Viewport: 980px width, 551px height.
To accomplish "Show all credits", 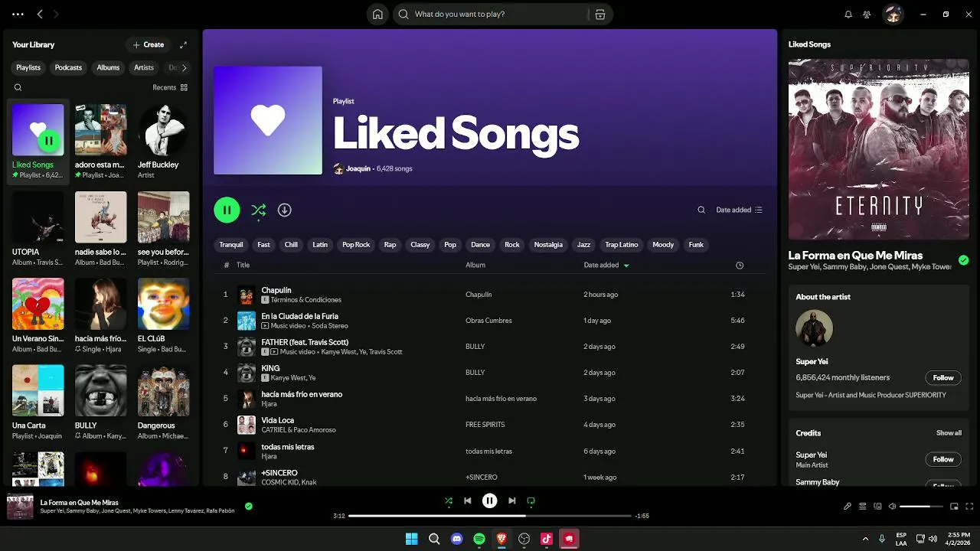I will (x=949, y=433).
